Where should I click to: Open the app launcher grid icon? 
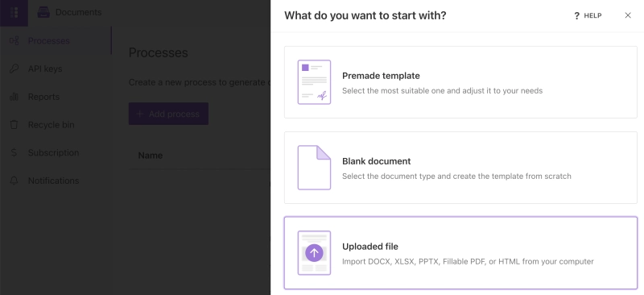(x=14, y=13)
